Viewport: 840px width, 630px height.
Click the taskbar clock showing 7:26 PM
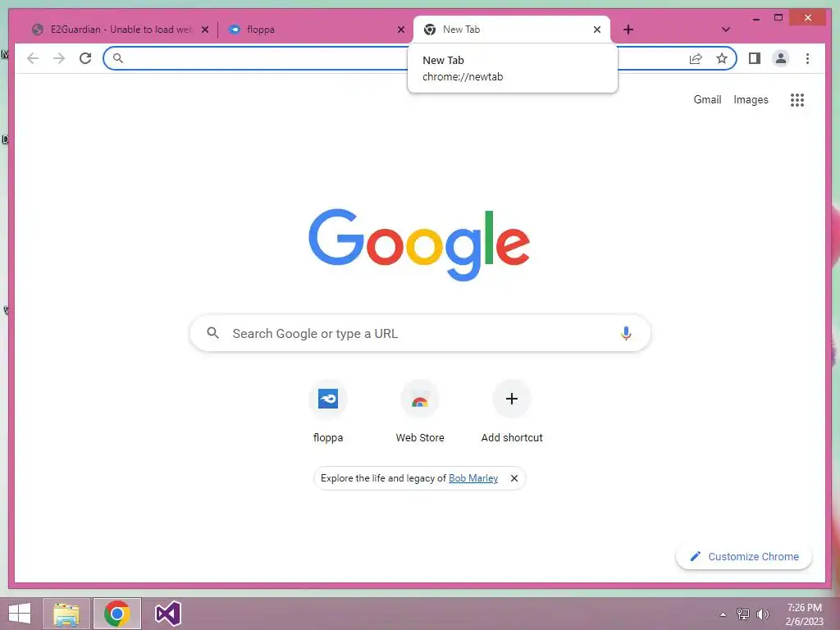[x=804, y=614]
